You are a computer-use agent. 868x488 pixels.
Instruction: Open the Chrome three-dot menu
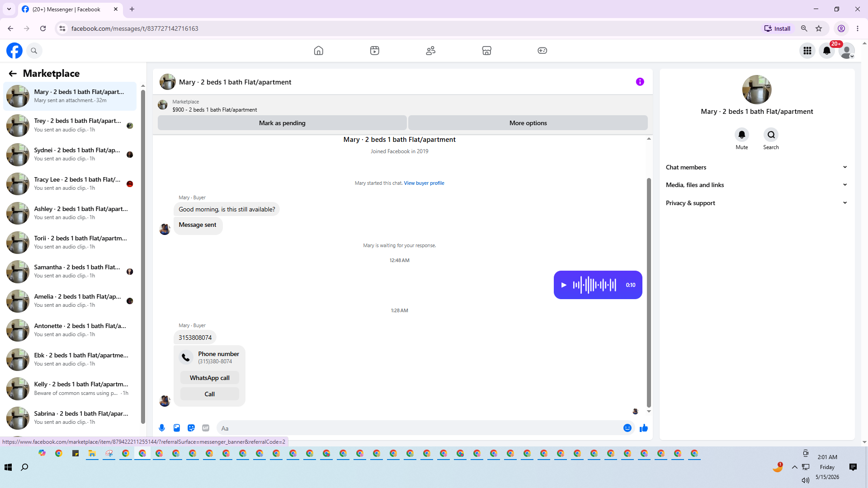[858, 28]
